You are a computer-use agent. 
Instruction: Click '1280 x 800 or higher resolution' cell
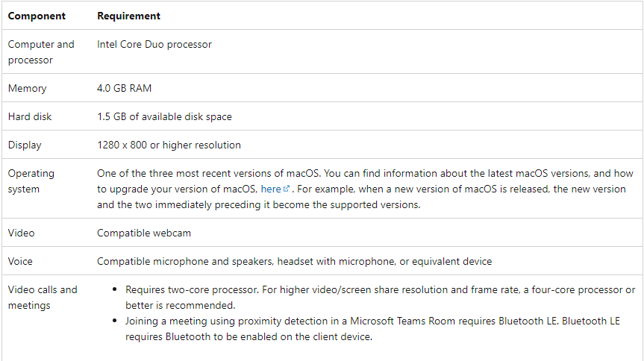click(169, 145)
